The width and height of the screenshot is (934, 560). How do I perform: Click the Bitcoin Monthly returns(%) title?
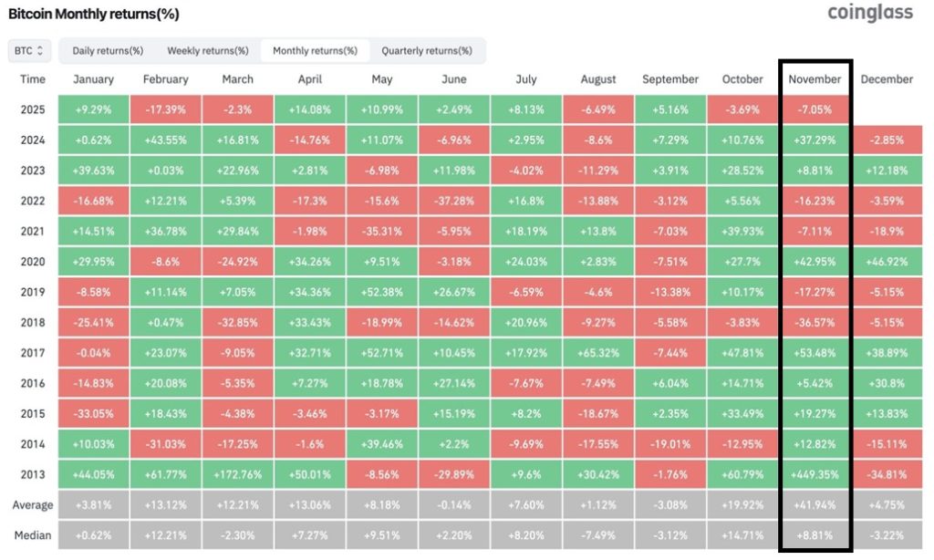pyautogui.click(x=92, y=14)
